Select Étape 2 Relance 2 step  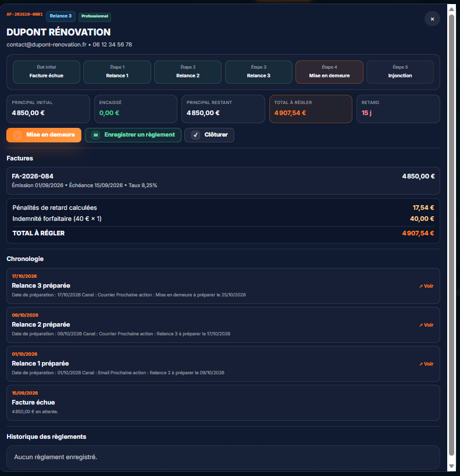point(188,72)
